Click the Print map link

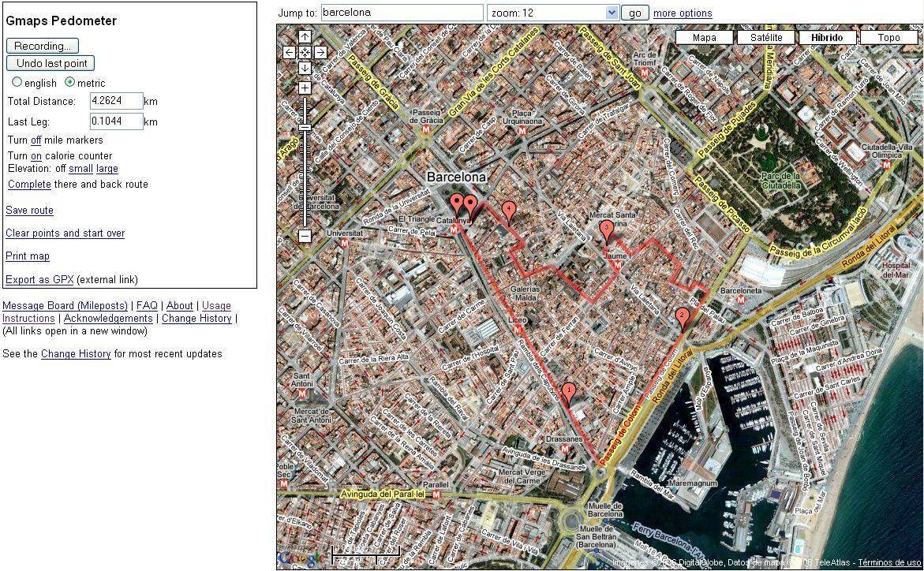28,256
